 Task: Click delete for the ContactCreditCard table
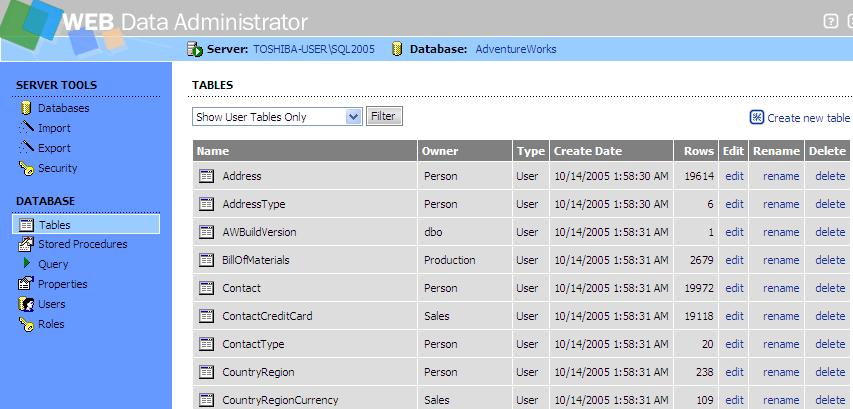(x=830, y=316)
